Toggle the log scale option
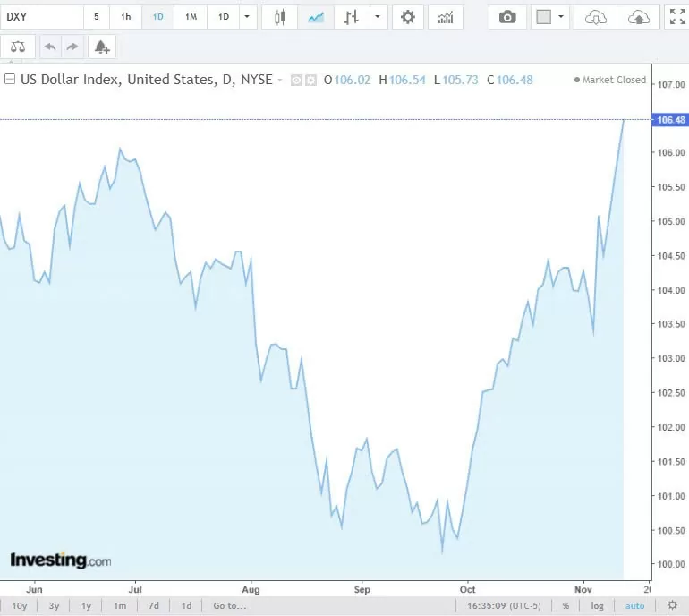Image resolution: width=689 pixels, height=616 pixels. point(597,606)
